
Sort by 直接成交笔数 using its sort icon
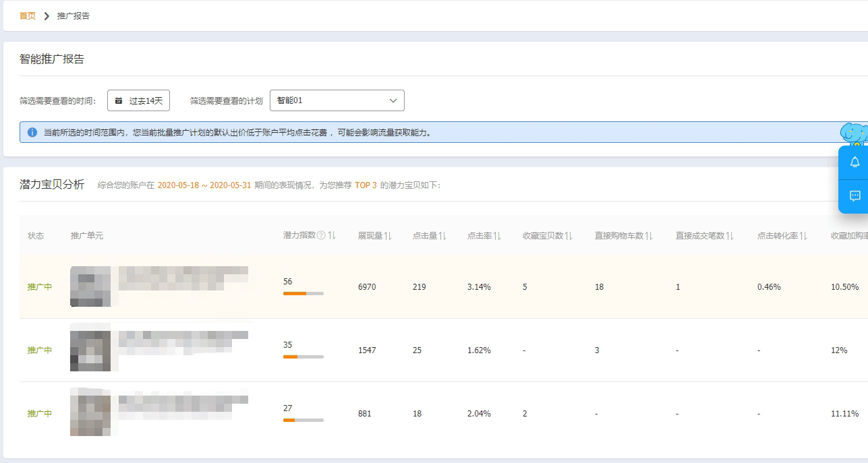pos(730,236)
